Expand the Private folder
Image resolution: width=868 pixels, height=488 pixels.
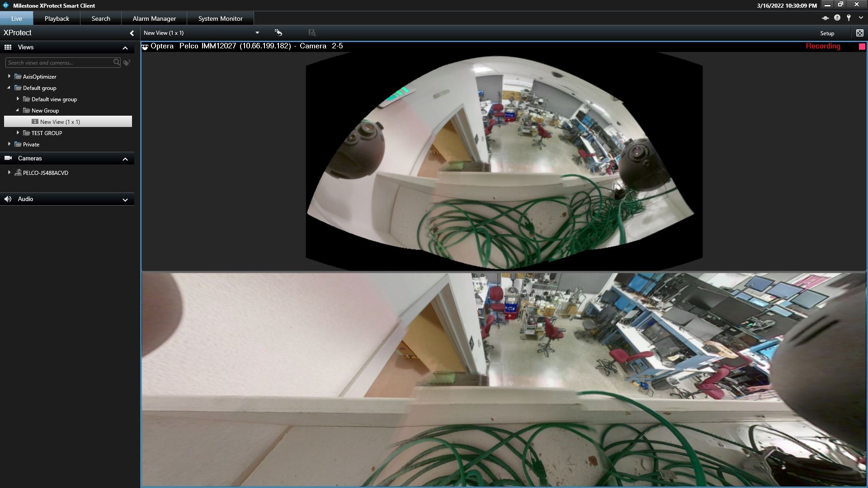coord(9,144)
